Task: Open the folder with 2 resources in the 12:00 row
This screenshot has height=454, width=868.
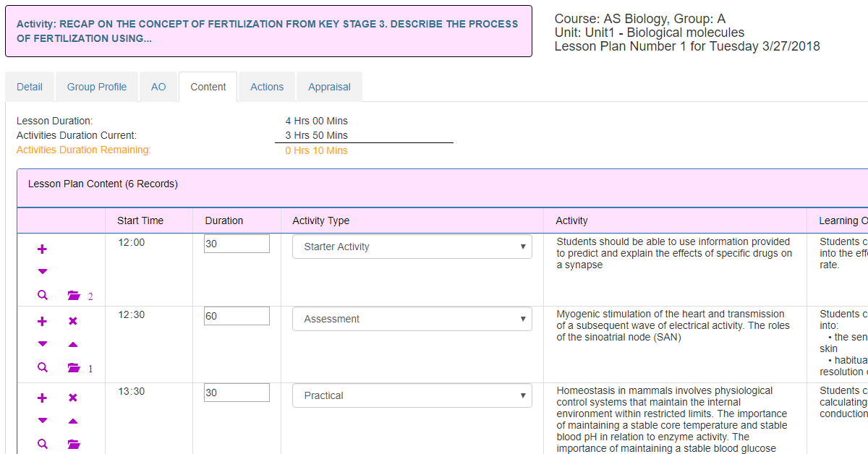Action: 74,296
